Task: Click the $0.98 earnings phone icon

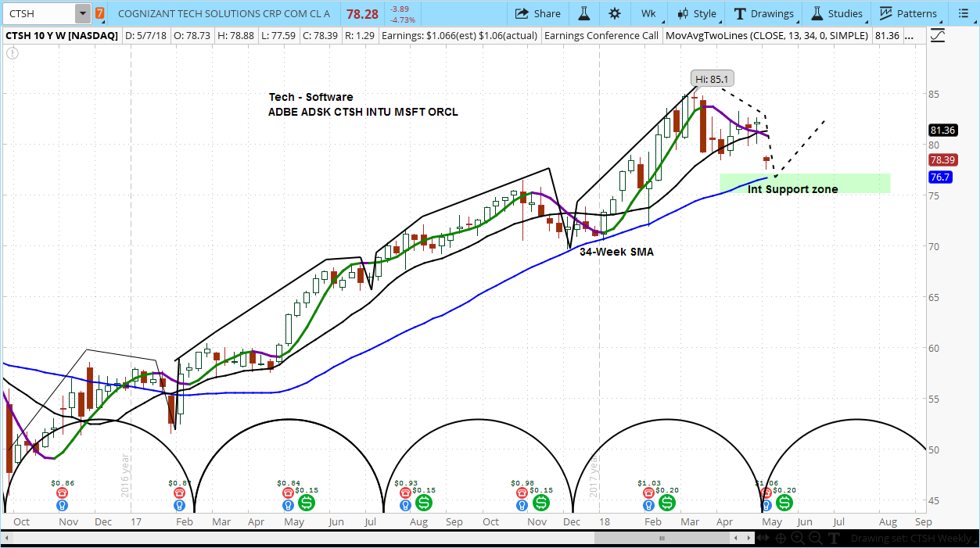Action: point(523,493)
